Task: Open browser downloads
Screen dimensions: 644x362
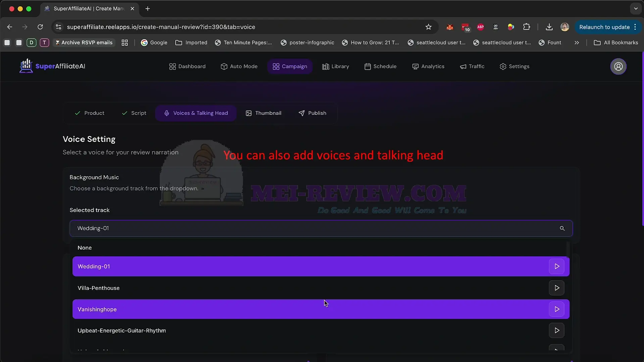Action: pos(549,27)
